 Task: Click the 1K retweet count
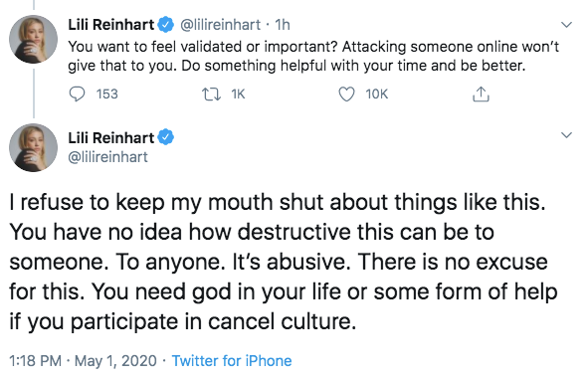coord(238,95)
